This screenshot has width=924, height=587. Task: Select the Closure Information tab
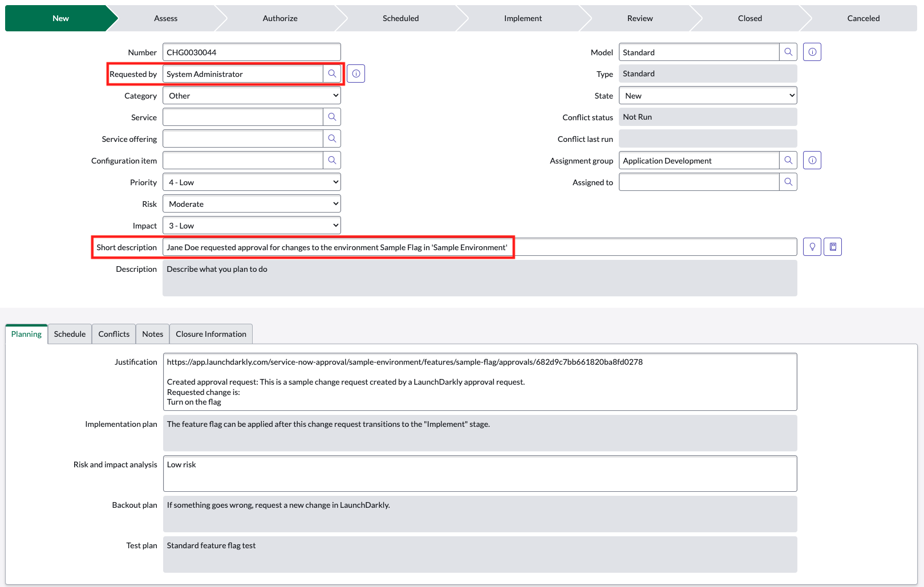tap(210, 333)
